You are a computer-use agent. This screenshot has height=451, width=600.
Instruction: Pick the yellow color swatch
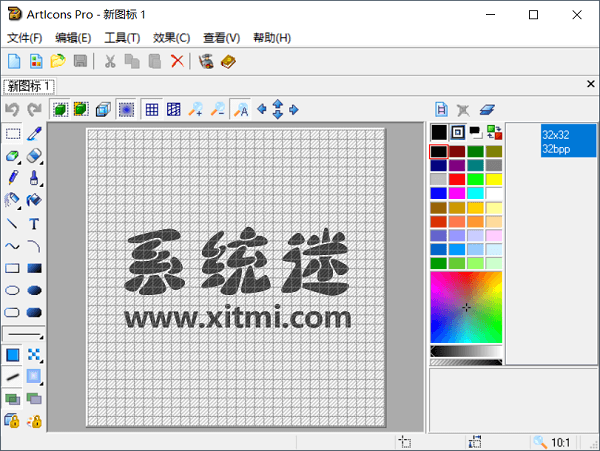[x=494, y=179]
